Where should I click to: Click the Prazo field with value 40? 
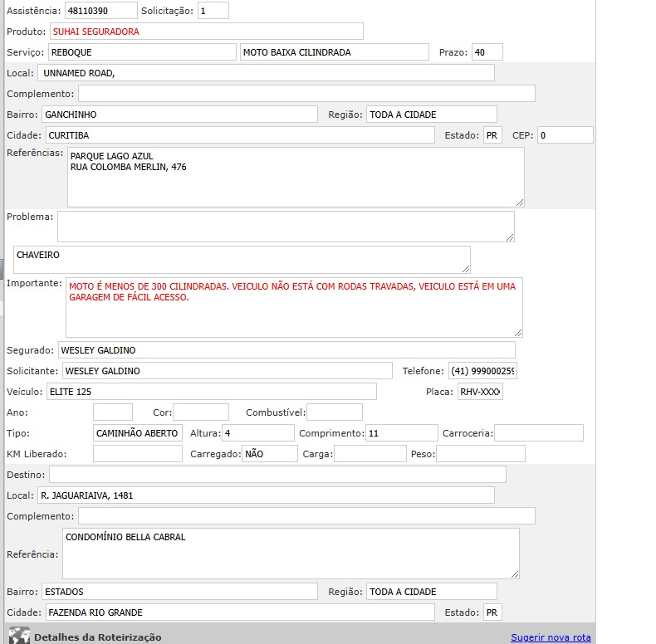487,52
